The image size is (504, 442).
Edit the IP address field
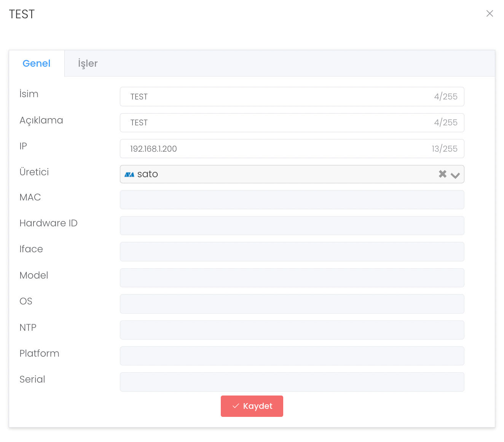pyautogui.click(x=278, y=149)
